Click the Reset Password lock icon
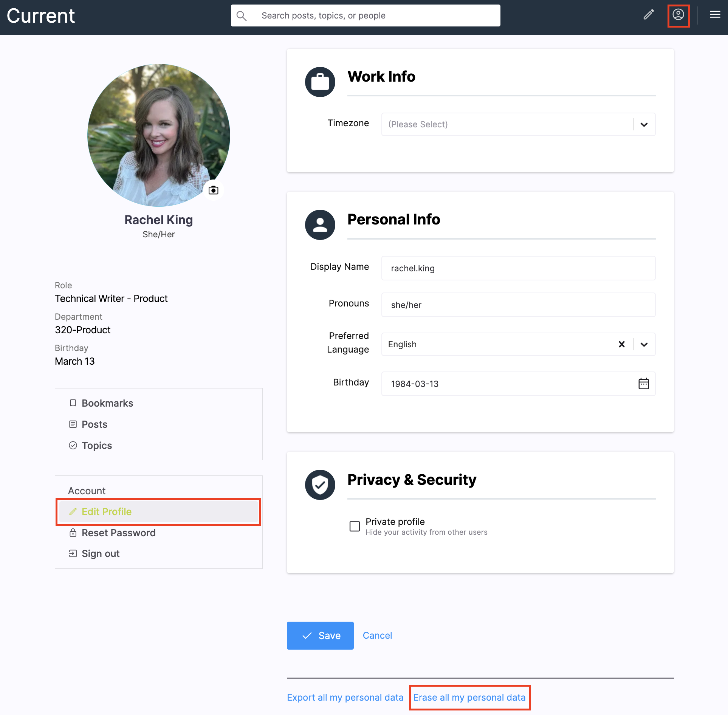The width and height of the screenshot is (728, 715). [73, 533]
